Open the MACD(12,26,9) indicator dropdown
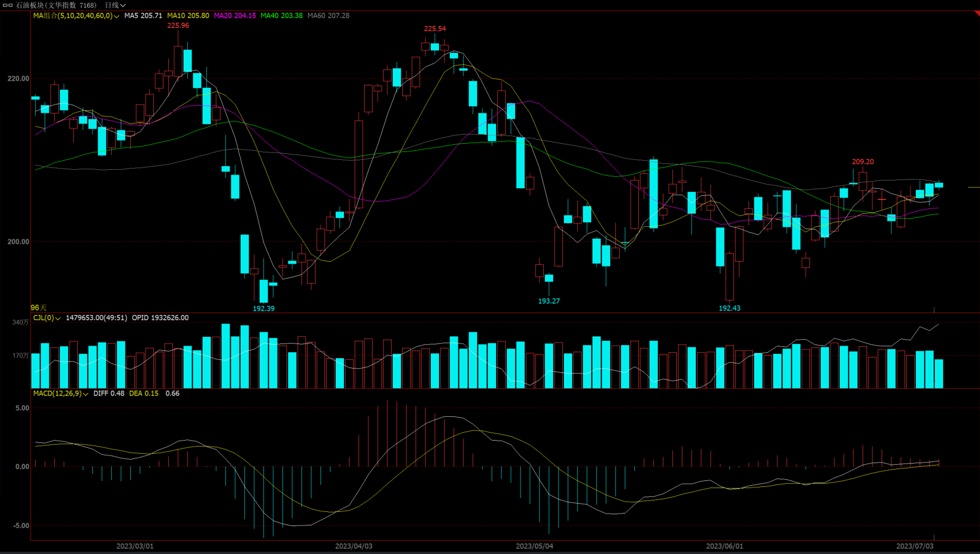 click(61, 394)
